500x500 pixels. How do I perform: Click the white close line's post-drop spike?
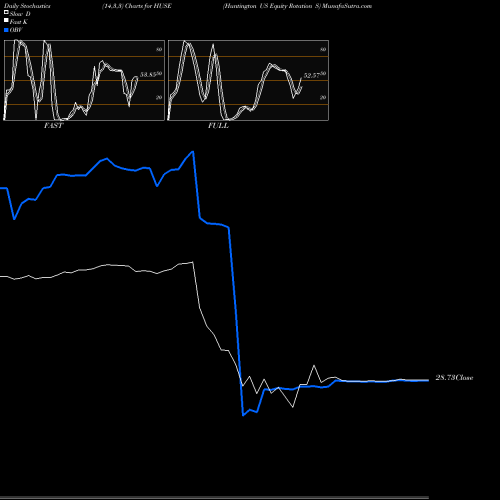click(314, 366)
